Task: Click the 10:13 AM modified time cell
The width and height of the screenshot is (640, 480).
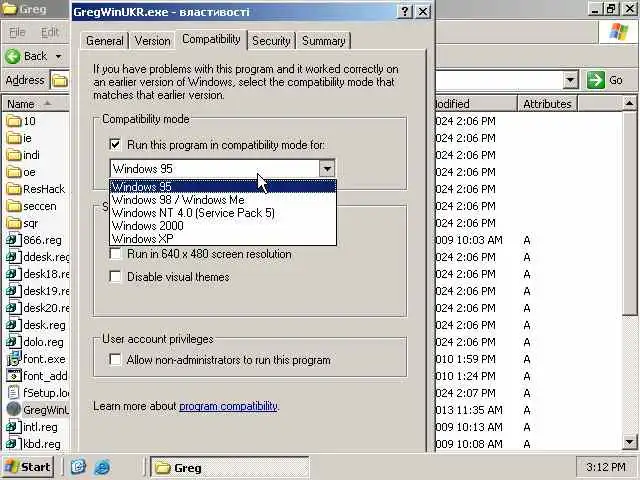Action: pos(469,427)
